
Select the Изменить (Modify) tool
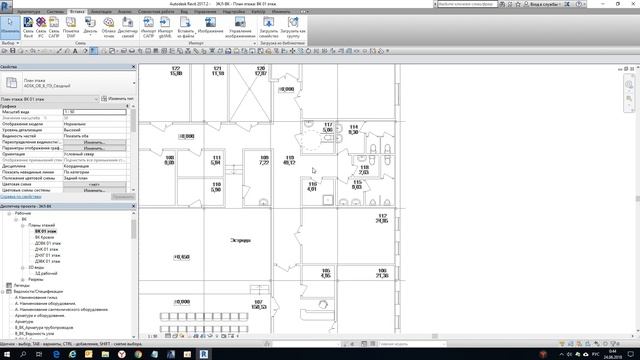10,27
